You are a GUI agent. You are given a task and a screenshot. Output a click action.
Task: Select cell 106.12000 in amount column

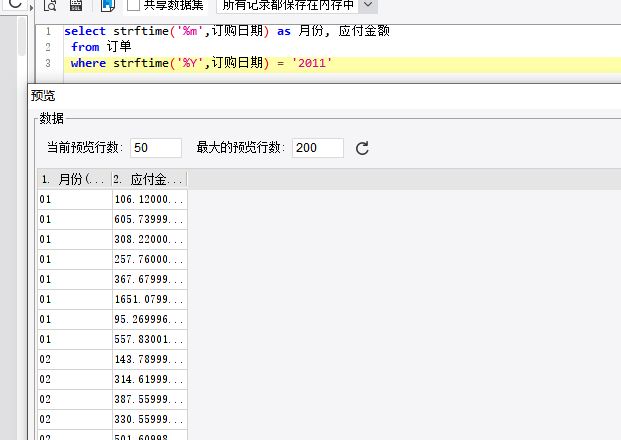click(150, 199)
